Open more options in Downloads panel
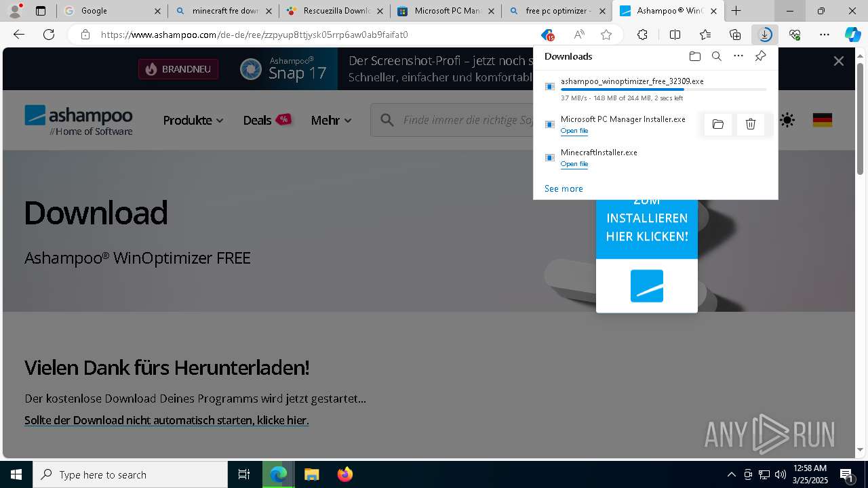Viewport: 868px width, 488px height. pyautogui.click(x=738, y=56)
